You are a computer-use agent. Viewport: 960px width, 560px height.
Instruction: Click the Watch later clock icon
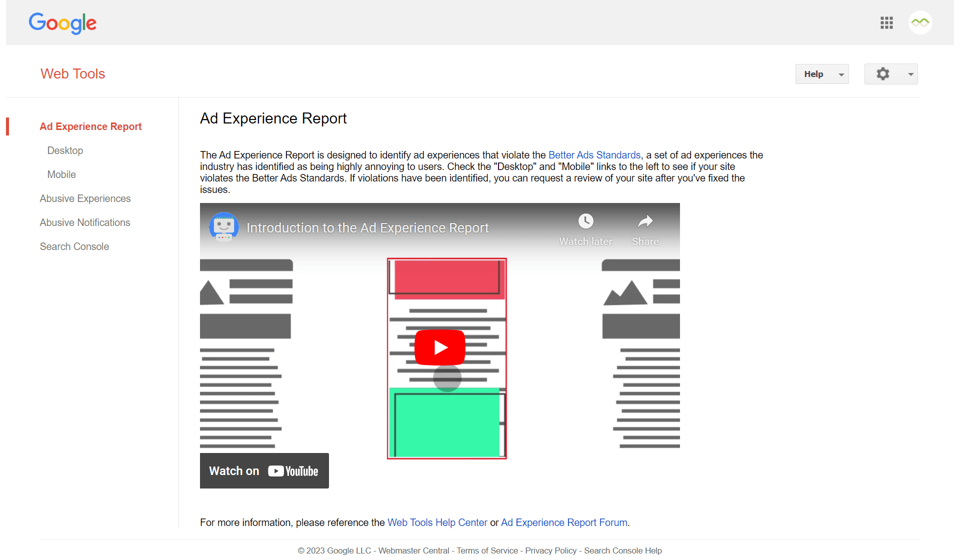[x=585, y=221]
